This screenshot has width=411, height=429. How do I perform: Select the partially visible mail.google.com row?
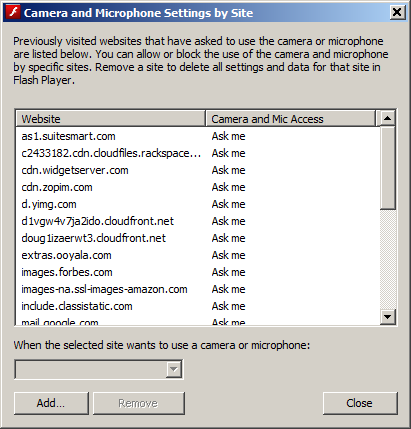point(198,321)
